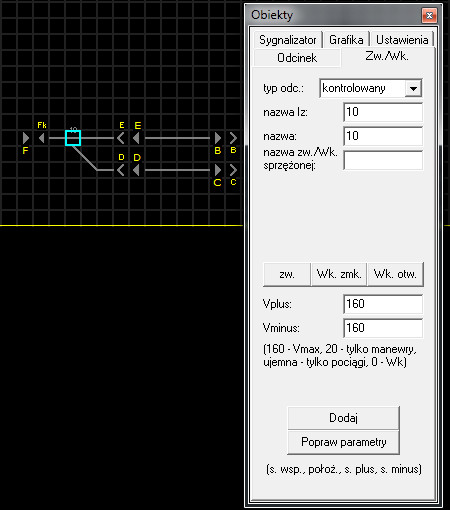Click filled signal B triangle on upper track
The image size is (450, 510).
218,138
